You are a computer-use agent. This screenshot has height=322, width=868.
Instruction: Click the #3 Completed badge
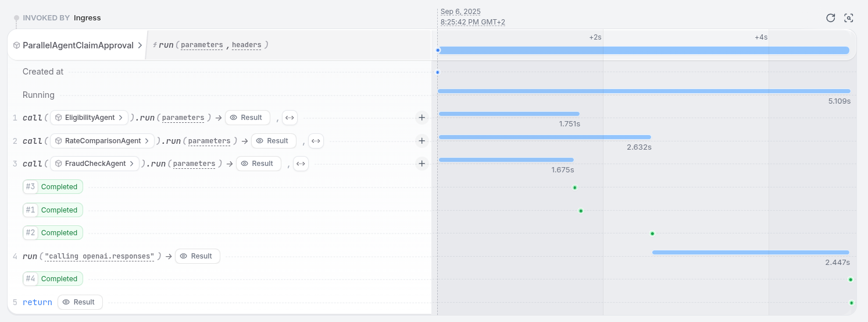53,187
